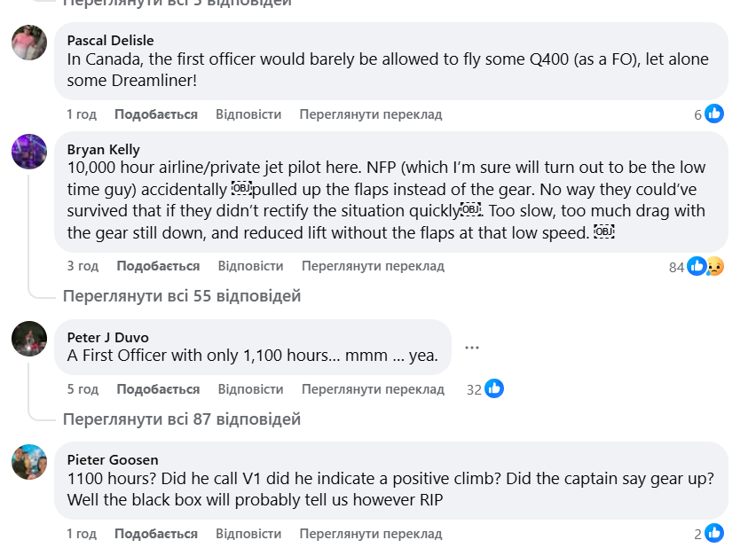Reply to Pascal Delisle's comment
756x548 pixels.
click(248, 114)
